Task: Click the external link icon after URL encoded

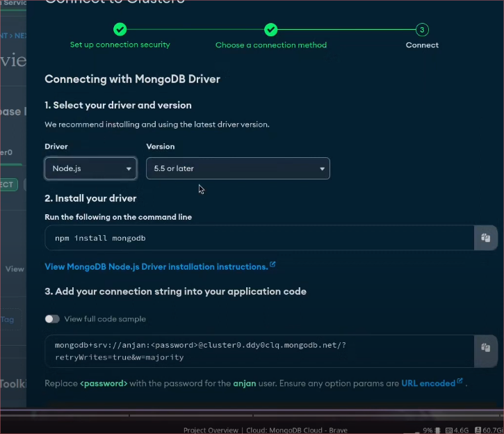Action: click(x=460, y=381)
